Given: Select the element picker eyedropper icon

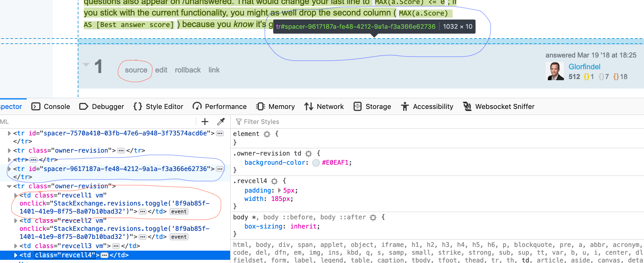Looking at the screenshot, I should pyautogui.click(x=221, y=122).
